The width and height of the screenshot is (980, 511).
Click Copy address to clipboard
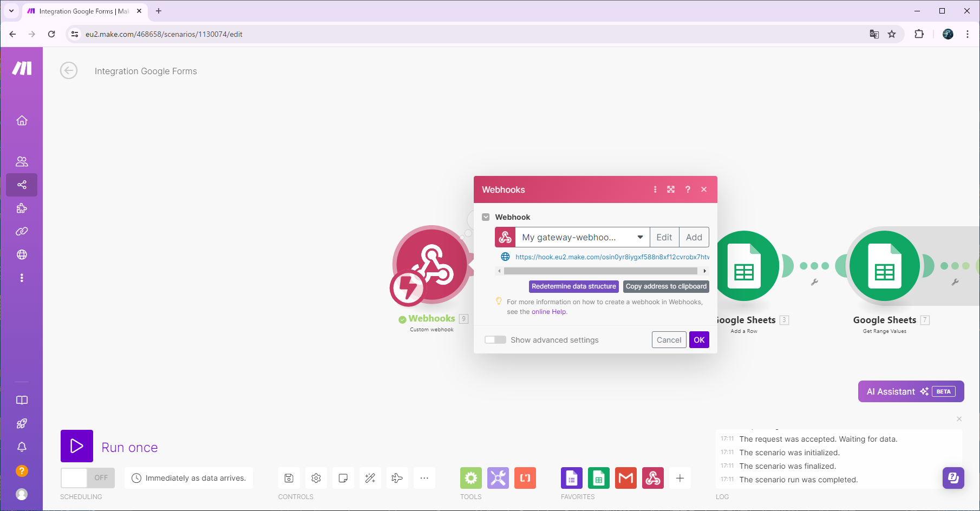tap(666, 286)
